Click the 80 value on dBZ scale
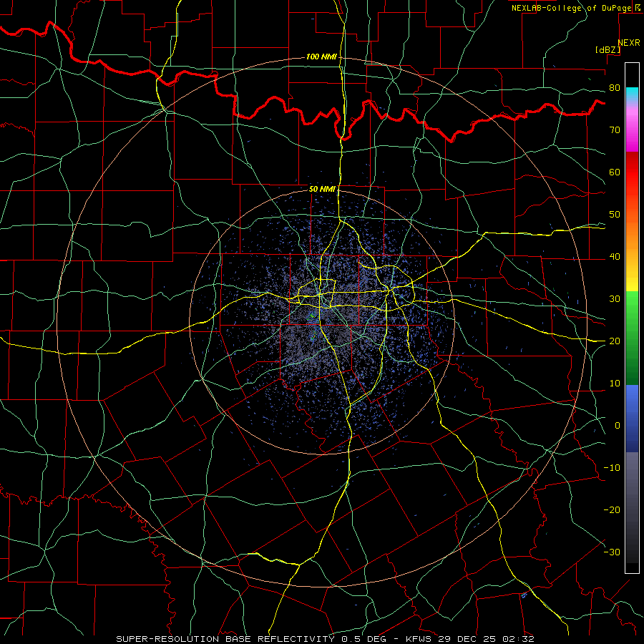The width and height of the screenshot is (644, 644). 615,88
